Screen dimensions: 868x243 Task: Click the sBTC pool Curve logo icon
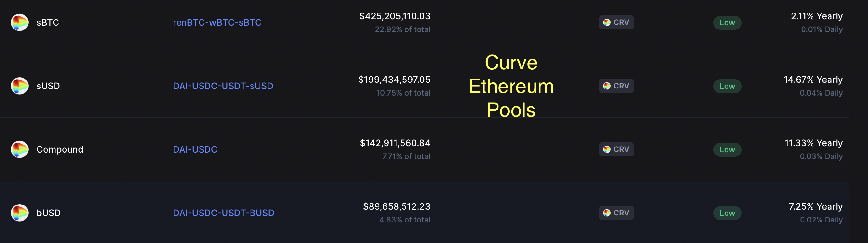[x=20, y=22]
